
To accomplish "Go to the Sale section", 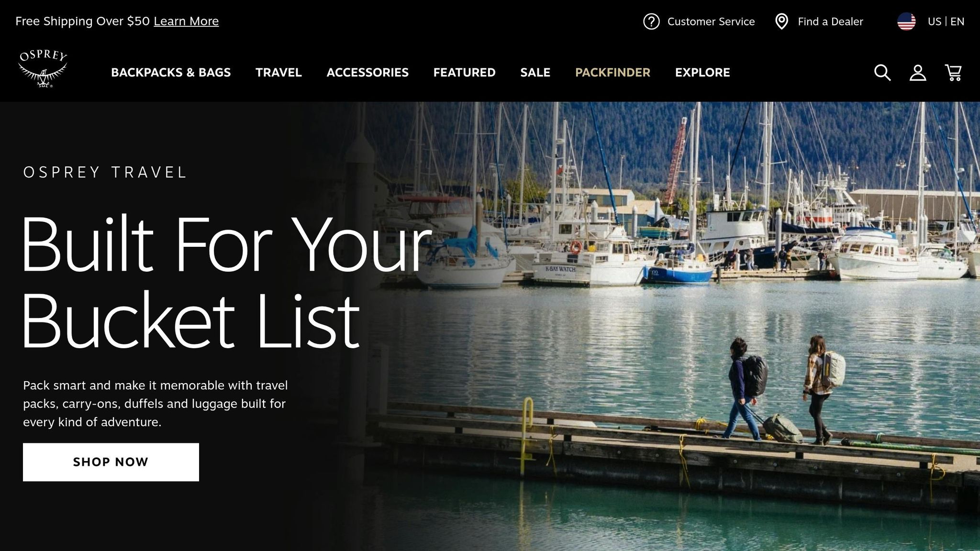I will [535, 72].
